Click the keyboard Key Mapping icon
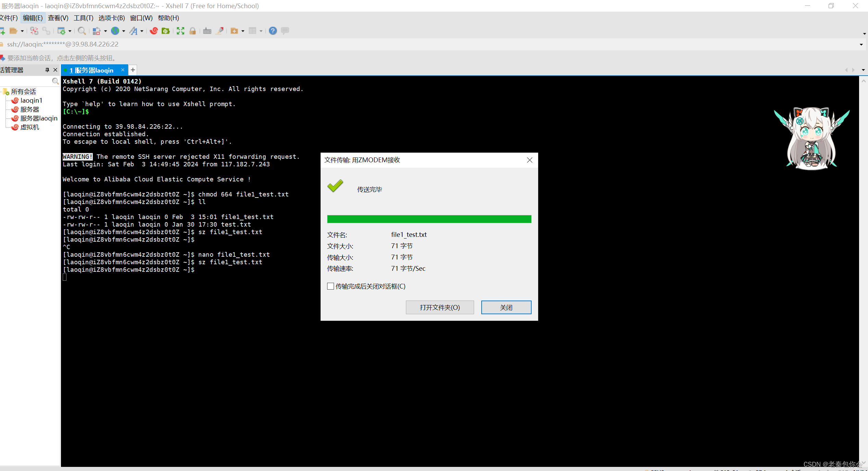 [x=207, y=31]
